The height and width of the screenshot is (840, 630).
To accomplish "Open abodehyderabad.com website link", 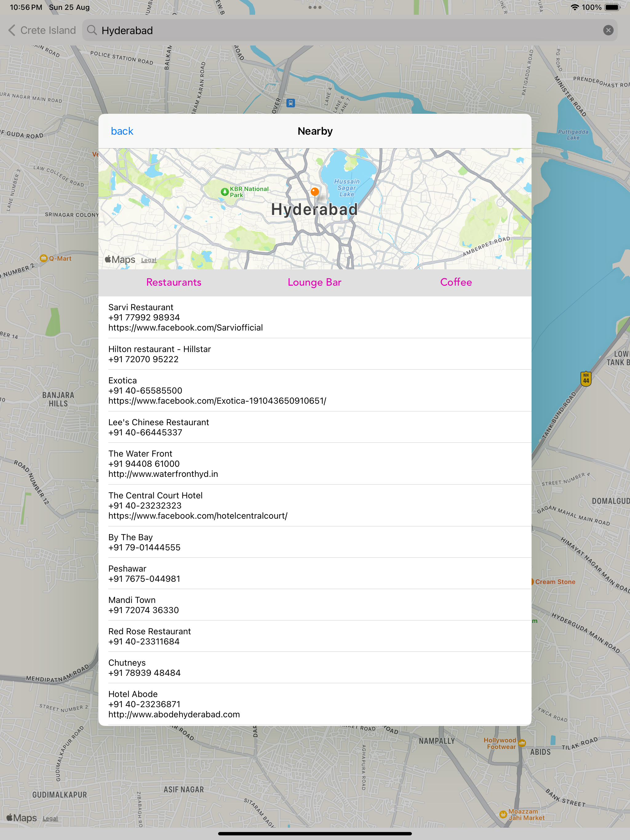I will click(x=174, y=715).
